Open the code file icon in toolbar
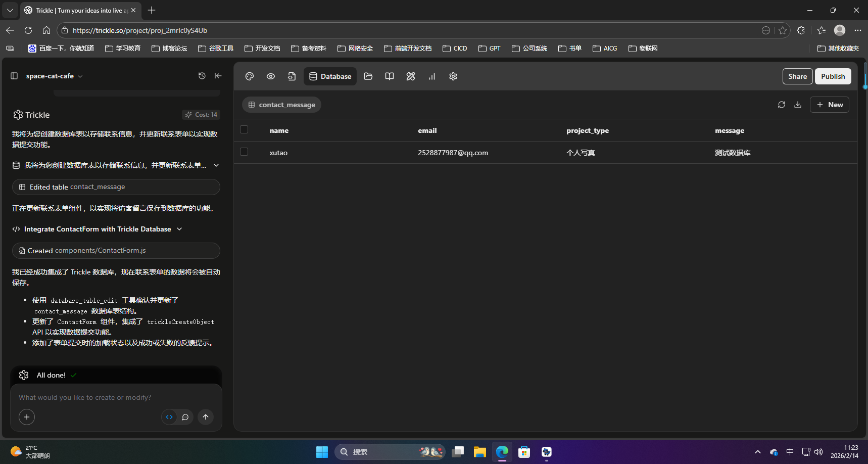Viewport: 868px width, 464px height. (x=292, y=76)
